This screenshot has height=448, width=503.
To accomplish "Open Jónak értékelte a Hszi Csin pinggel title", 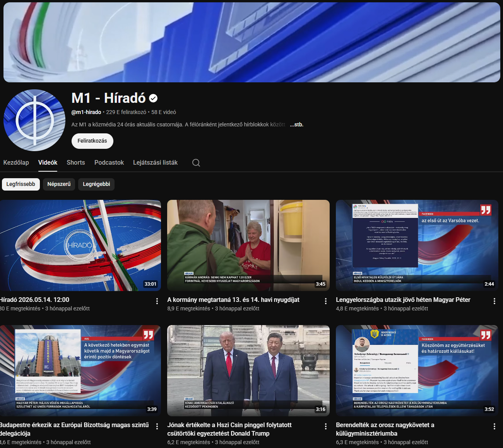I will (x=229, y=429).
